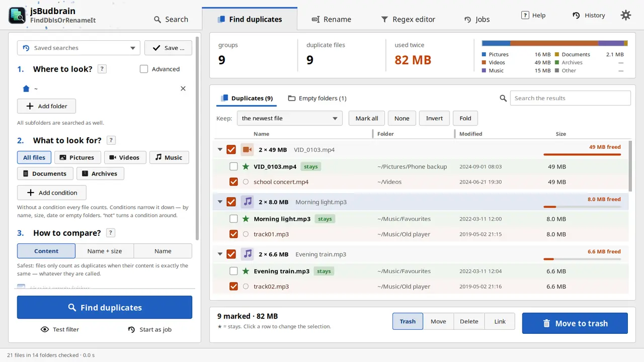Click the home folder icon next to ~

tap(26, 88)
